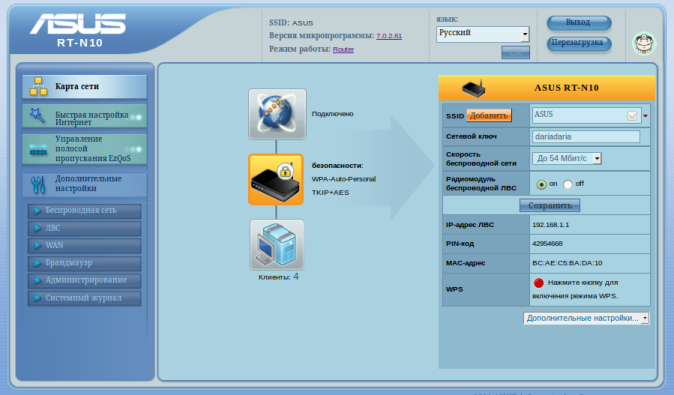Screen dimensions: 674x395
Task: Click arrow icon beside Брандмауэр
Action: tap(37, 263)
